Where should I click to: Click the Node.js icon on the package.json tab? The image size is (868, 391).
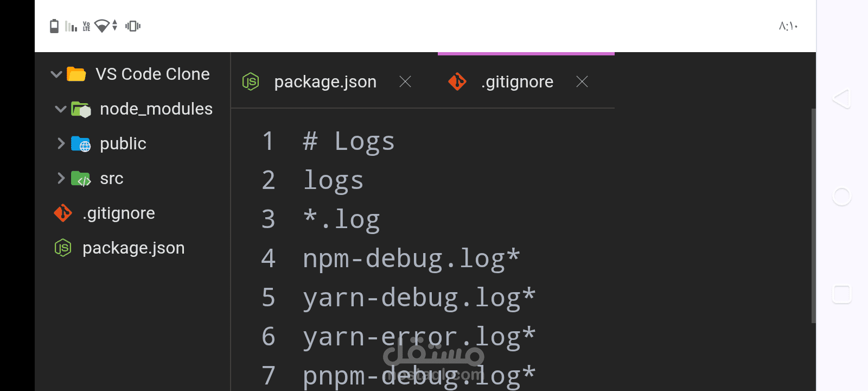pos(251,81)
